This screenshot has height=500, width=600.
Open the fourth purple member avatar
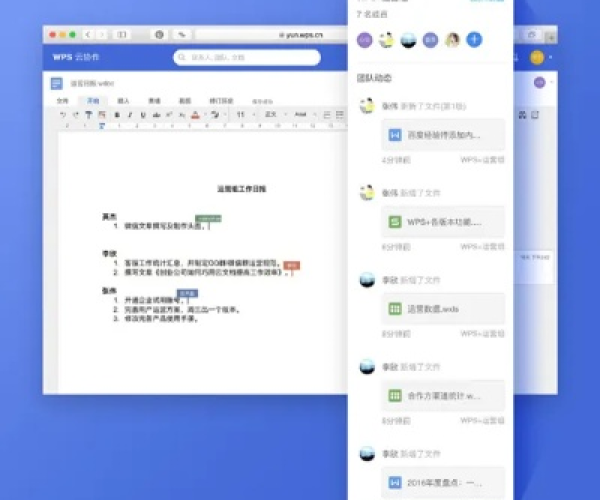(x=430, y=40)
